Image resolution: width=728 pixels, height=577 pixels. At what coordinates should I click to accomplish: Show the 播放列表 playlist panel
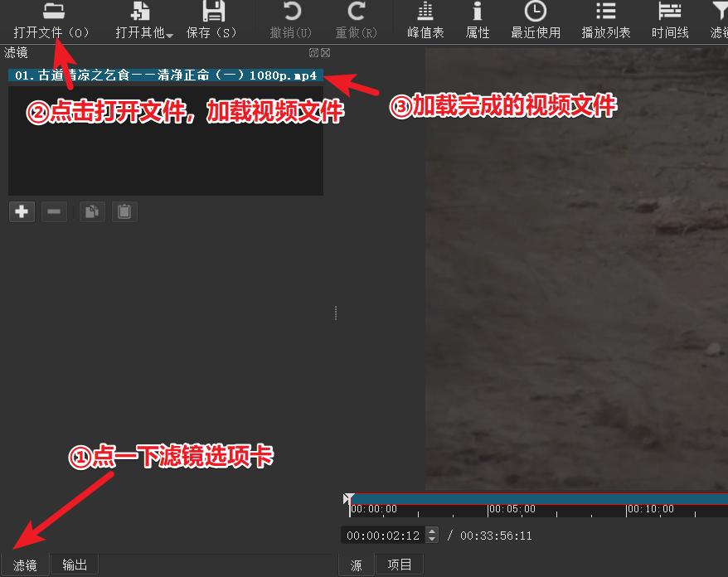click(605, 20)
